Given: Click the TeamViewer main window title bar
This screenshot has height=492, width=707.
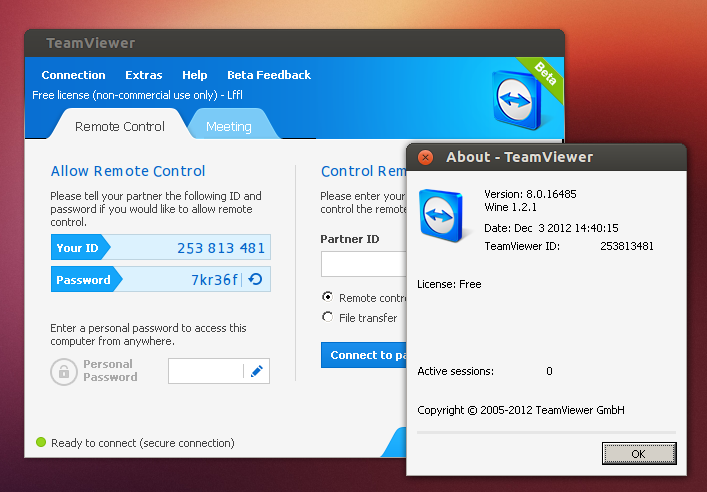Looking at the screenshot, I should point(294,43).
